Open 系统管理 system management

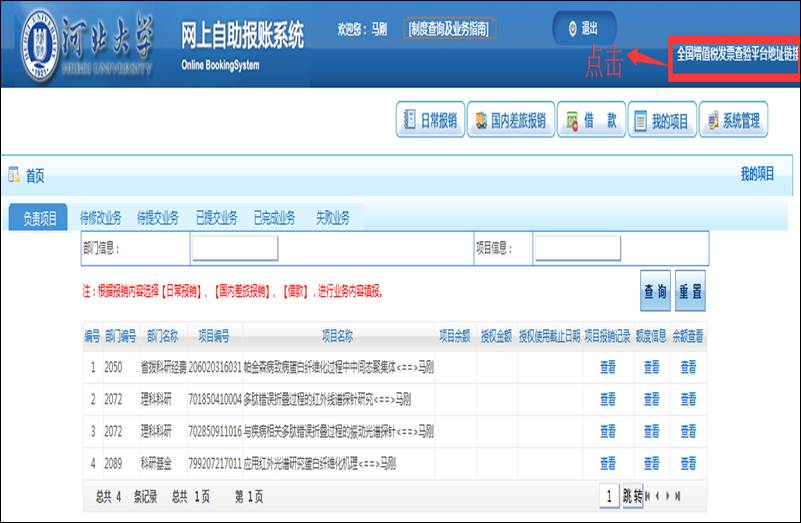(x=733, y=121)
